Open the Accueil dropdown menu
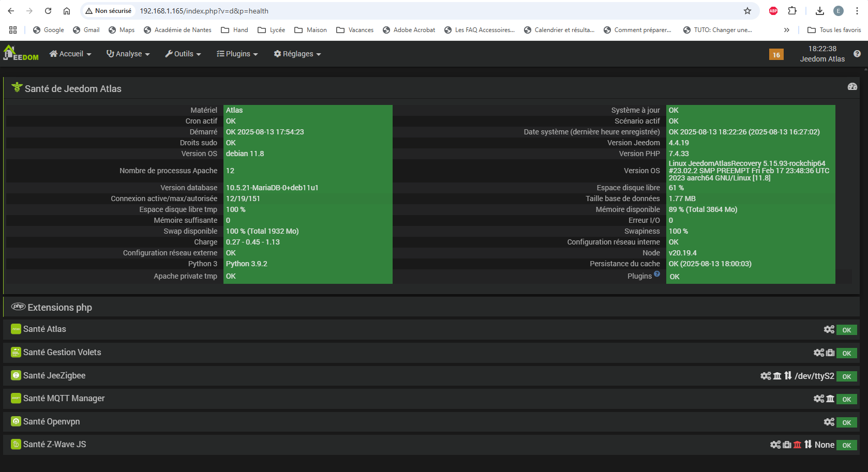 [x=70, y=54]
